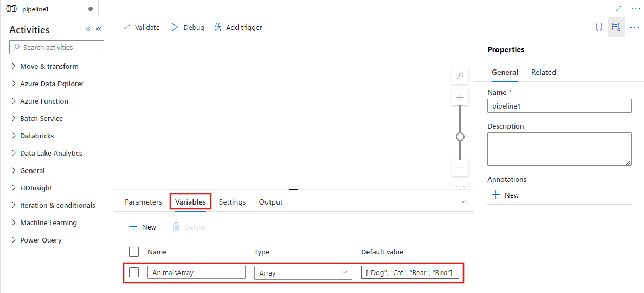Tick the select-all variables checkbox
The image size is (644, 293).
tap(134, 252)
